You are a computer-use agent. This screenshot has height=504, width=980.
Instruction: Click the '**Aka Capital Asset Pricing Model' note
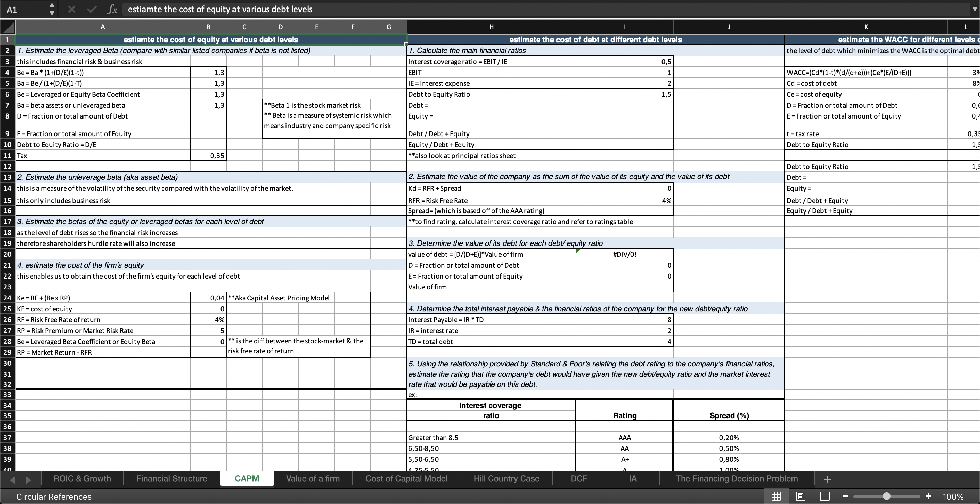[279, 298]
